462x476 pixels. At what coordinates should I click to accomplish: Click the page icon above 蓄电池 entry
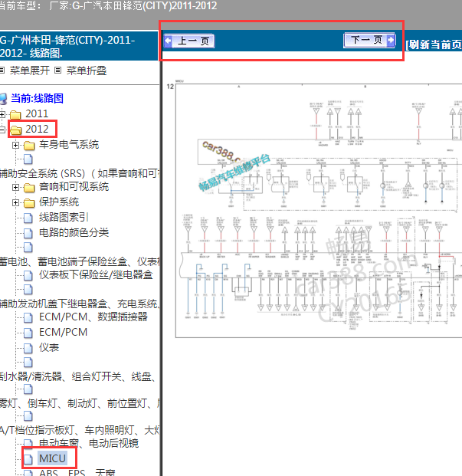pos(28,247)
